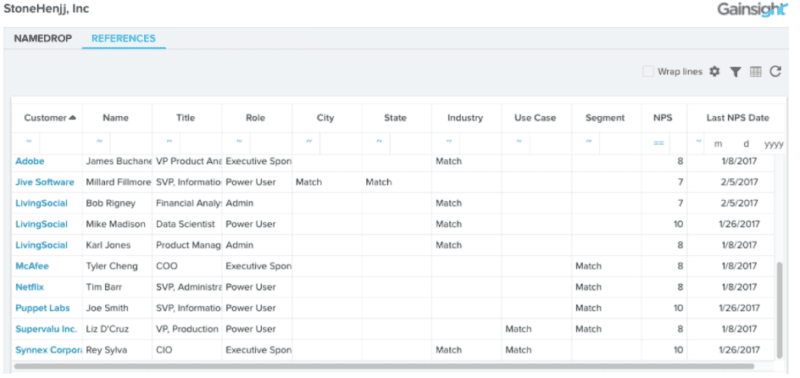
Task: Click the CIO title cell
Action: [x=187, y=350]
